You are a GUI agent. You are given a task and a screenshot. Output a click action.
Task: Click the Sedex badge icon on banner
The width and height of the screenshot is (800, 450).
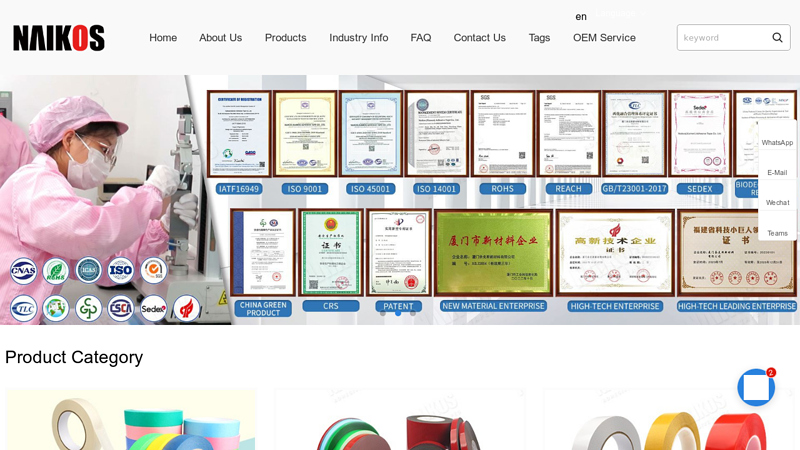pos(153,309)
